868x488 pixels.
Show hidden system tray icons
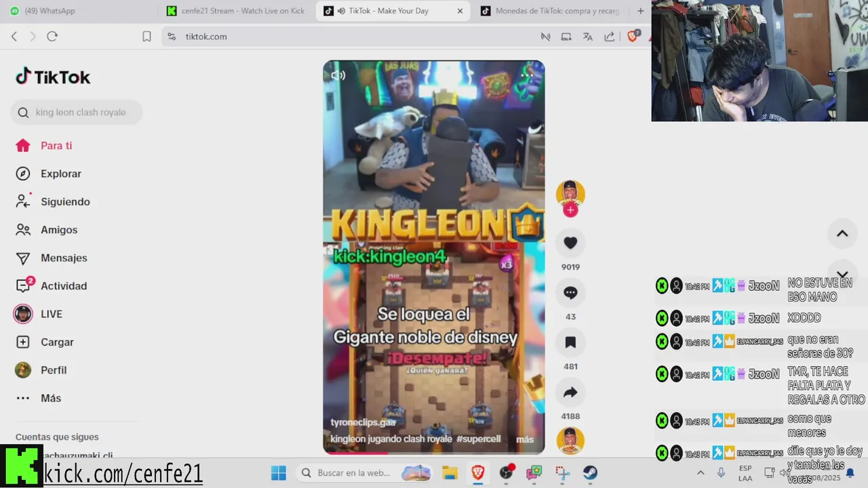tap(701, 472)
